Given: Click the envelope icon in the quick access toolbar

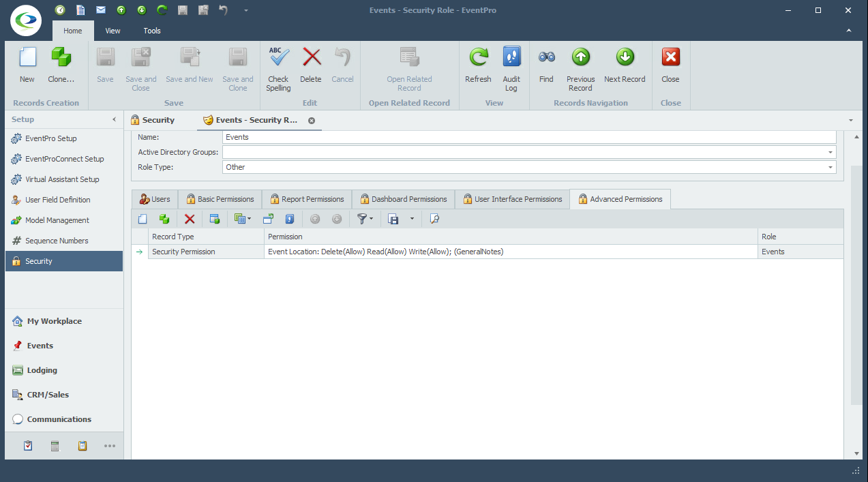Looking at the screenshot, I should [101, 10].
